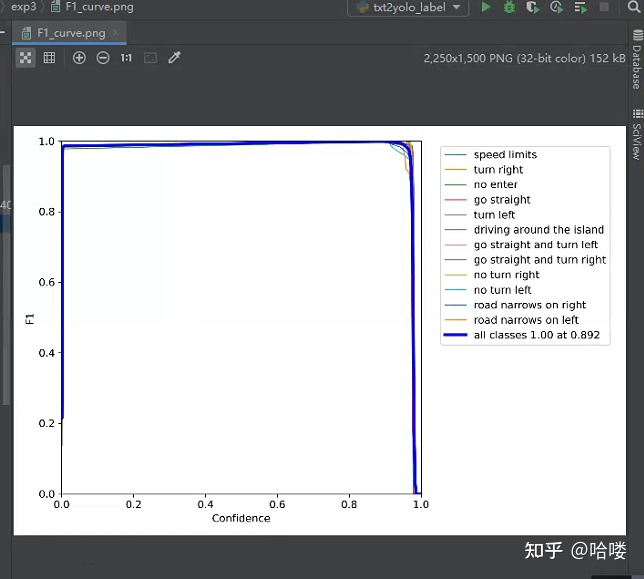This screenshot has width=644, height=579.
Task: Click the 'no turn right' legend entry
Action: pos(492,275)
